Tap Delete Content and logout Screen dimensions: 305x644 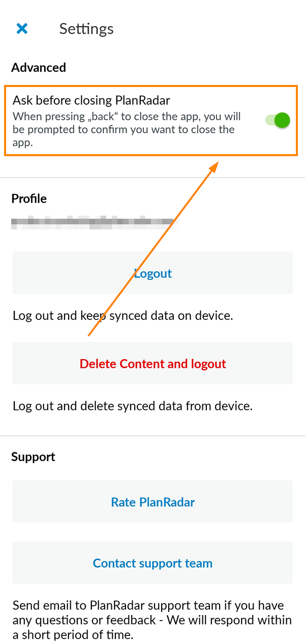(152, 364)
